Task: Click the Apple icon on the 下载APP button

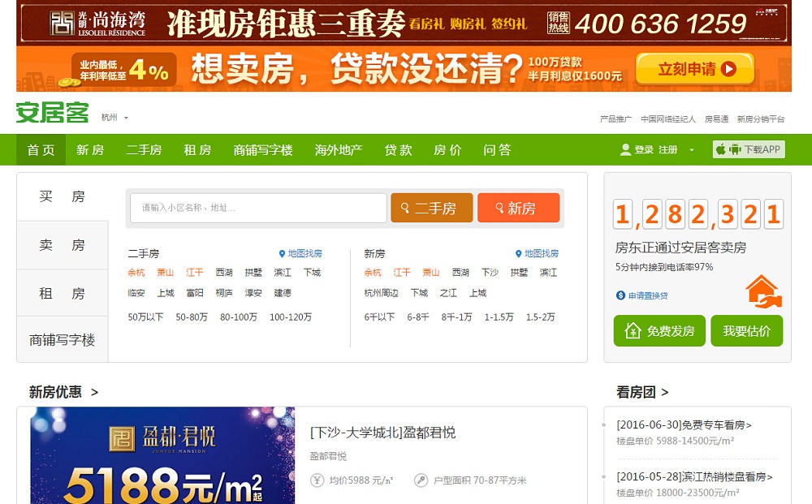Action: (720, 149)
